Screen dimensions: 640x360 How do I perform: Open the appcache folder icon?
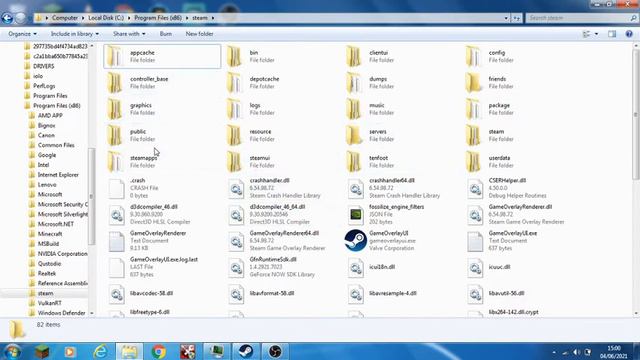(x=115, y=56)
